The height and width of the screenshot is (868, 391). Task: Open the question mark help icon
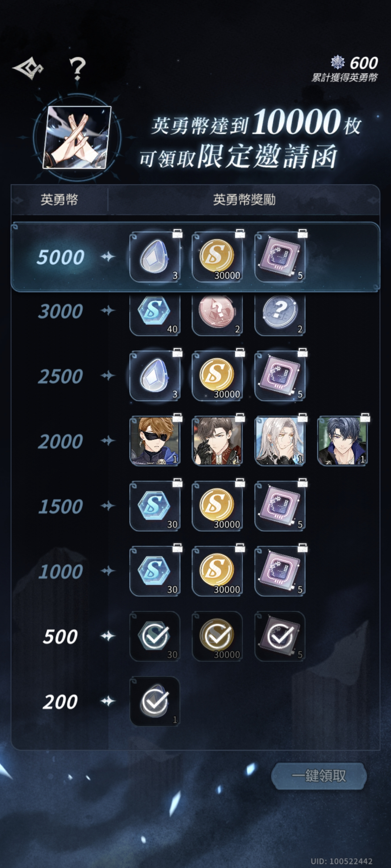click(77, 69)
